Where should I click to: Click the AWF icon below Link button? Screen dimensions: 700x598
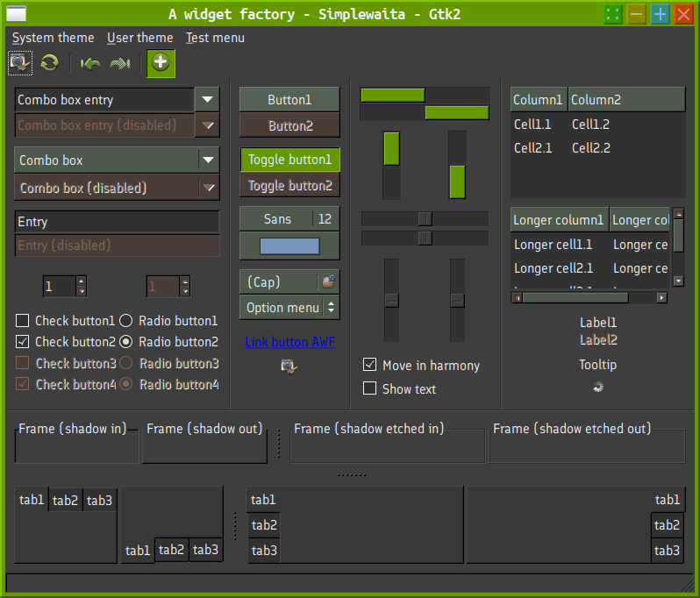[x=289, y=366]
